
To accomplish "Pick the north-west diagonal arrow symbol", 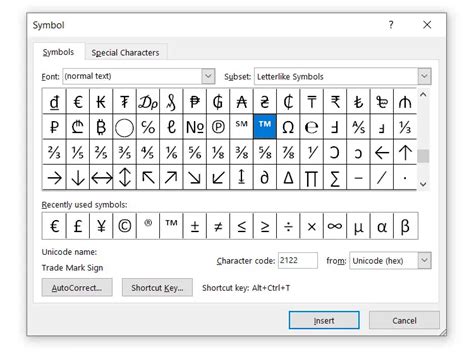I will (148, 178).
